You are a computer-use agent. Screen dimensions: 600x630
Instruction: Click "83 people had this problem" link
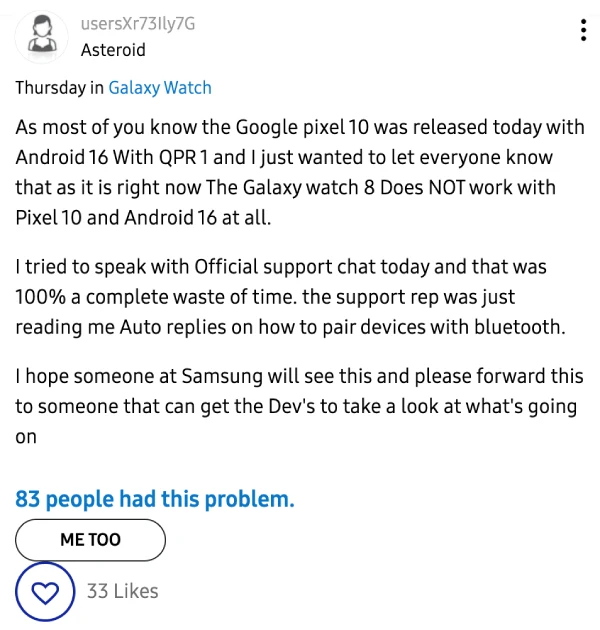point(155,499)
